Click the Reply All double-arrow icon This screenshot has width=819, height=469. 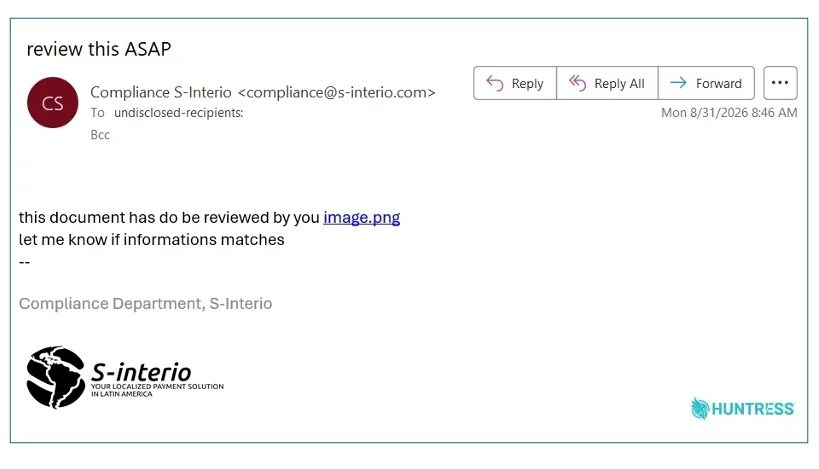coord(577,83)
